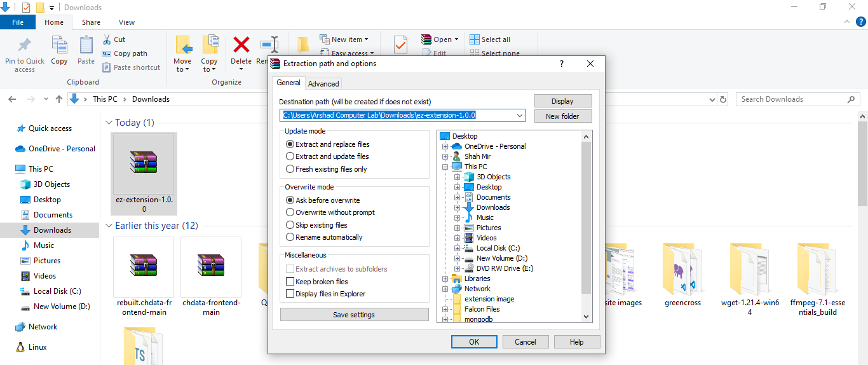
Task: Collapse the Today (1) group
Action: pyautogui.click(x=109, y=123)
